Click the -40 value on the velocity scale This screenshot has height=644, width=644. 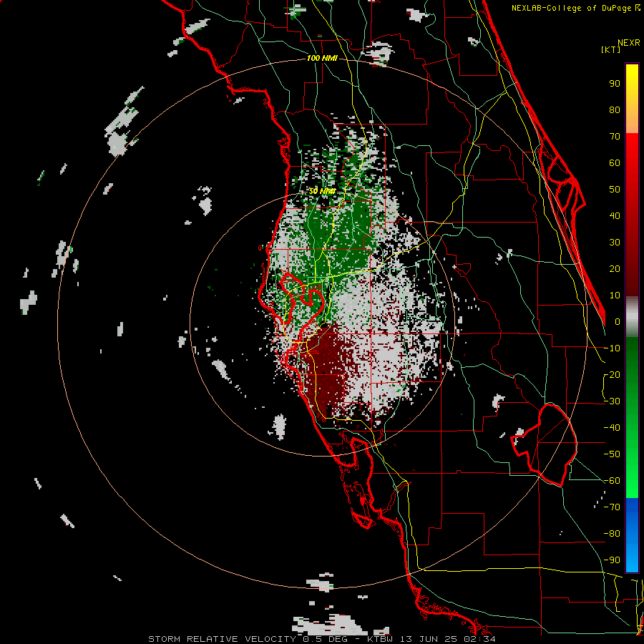pyautogui.click(x=613, y=428)
